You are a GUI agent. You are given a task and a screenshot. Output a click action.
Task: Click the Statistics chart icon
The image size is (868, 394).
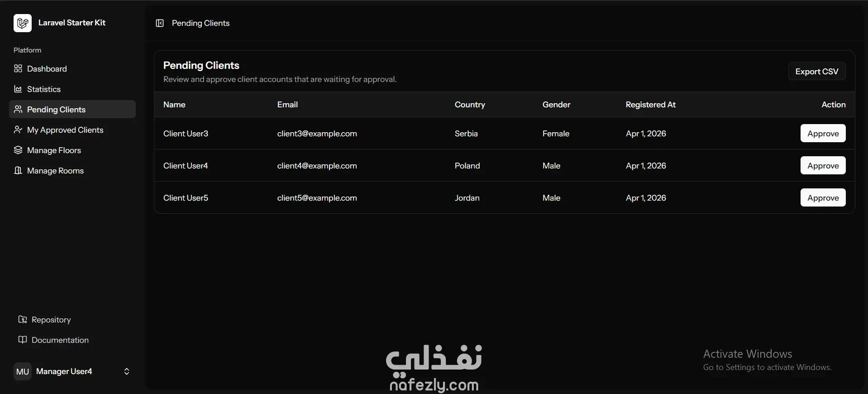(x=18, y=89)
